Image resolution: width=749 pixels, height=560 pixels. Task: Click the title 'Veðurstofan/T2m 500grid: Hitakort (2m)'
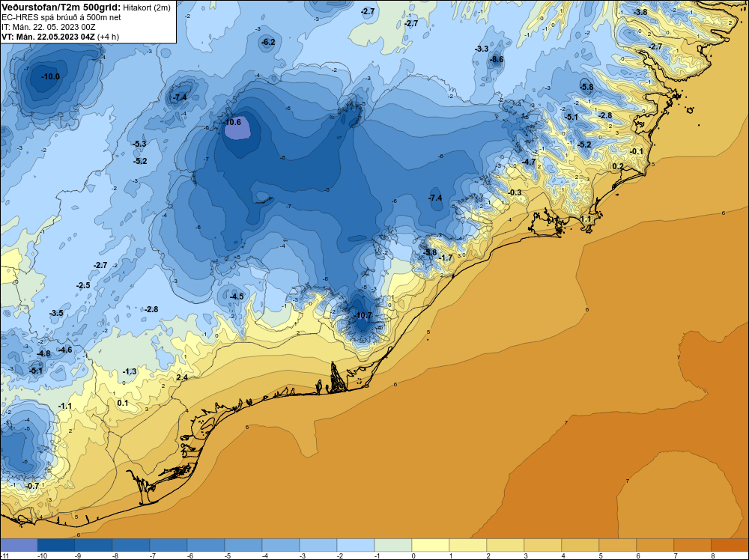click(x=86, y=7)
